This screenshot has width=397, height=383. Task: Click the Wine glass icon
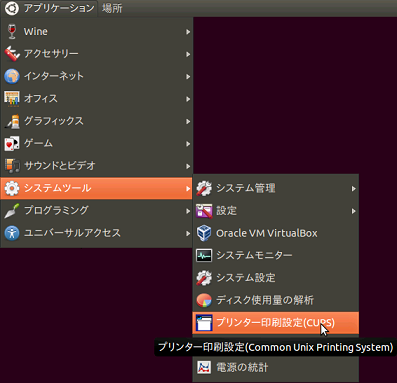12,32
